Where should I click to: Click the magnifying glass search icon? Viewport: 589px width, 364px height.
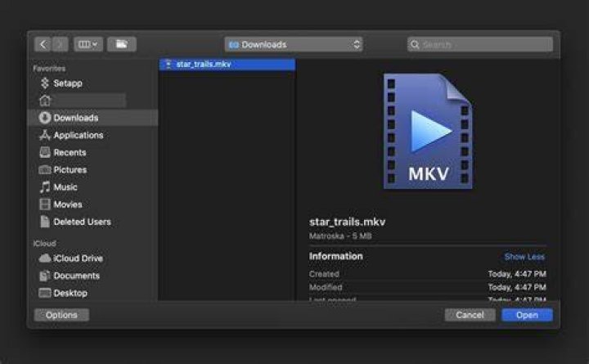[415, 44]
